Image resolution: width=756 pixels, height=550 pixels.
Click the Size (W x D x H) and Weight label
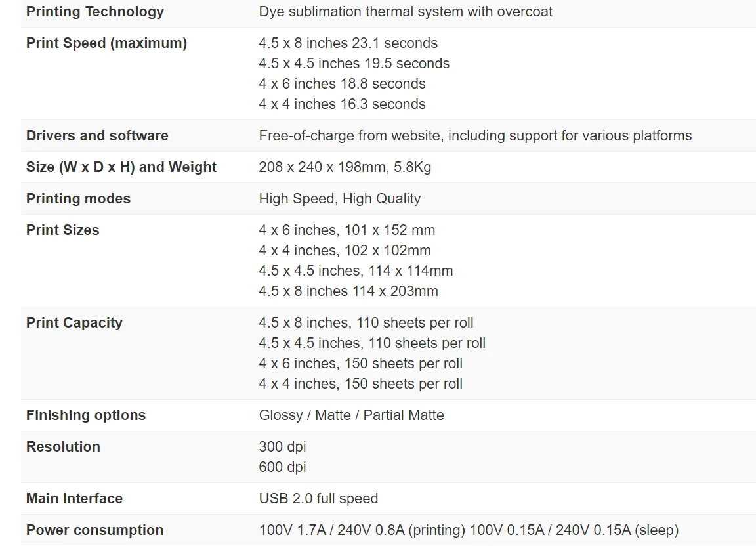click(121, 167)
